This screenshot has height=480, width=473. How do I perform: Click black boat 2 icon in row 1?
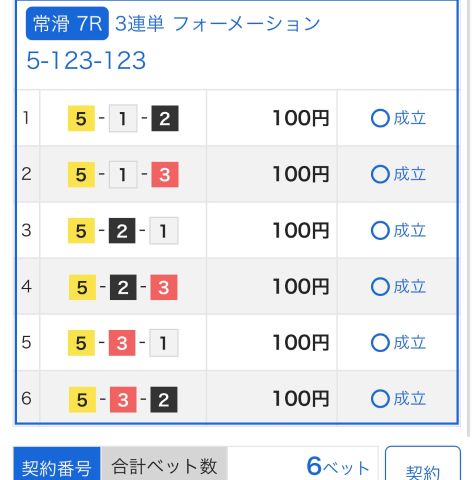point(165,118)
